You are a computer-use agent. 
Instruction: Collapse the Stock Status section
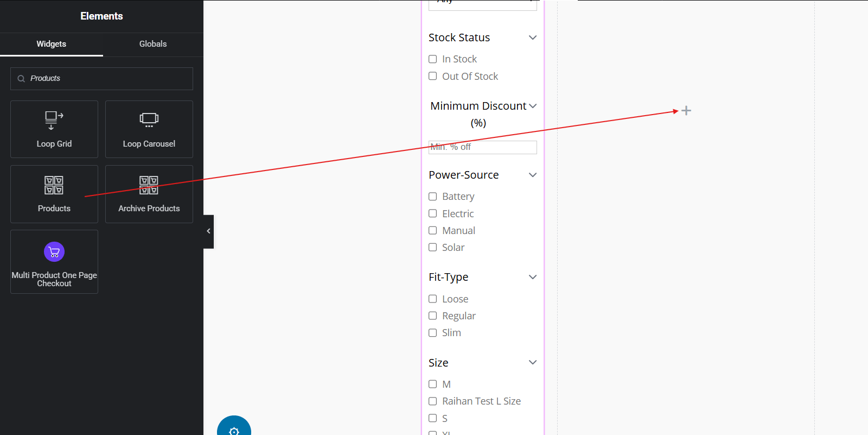pyautogui.click(x=533, y=37)
